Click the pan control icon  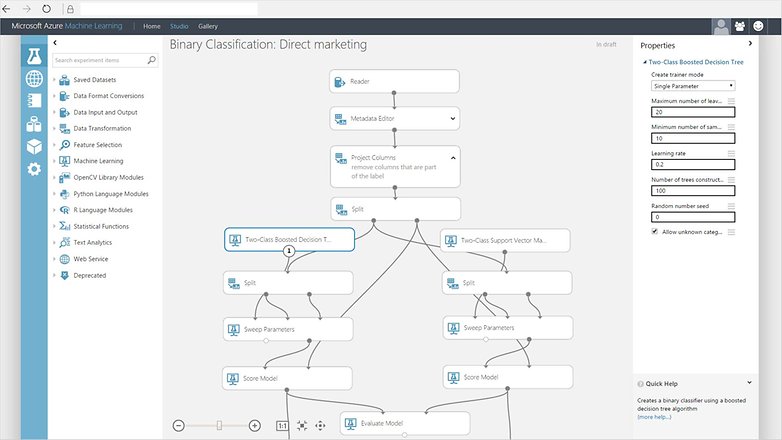pyautogui.click(x=320, y=426)
